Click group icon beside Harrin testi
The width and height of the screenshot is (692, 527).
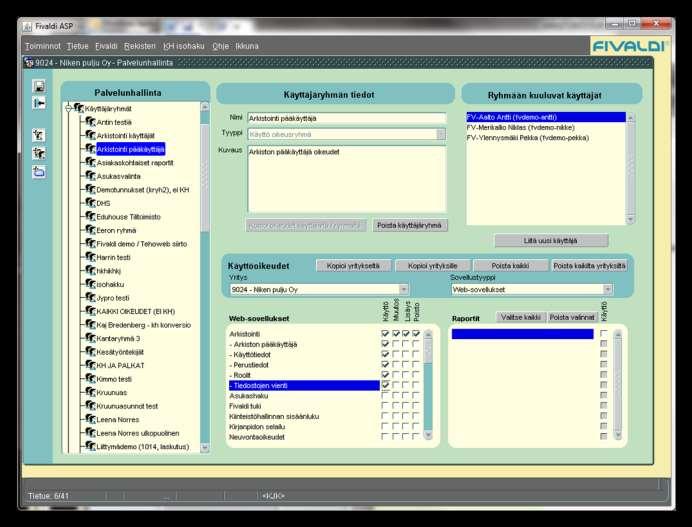(x=90, y=257)
